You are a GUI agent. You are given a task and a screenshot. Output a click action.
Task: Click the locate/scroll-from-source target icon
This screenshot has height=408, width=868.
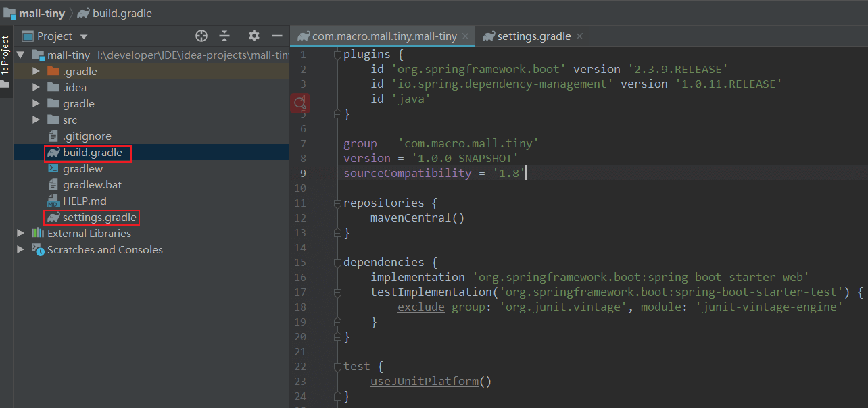point(201,36)
